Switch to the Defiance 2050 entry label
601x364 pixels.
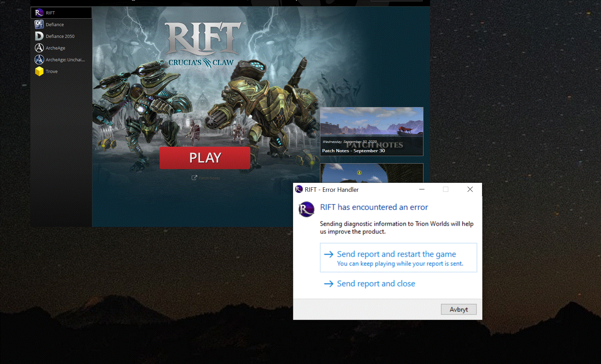point(60,36)
